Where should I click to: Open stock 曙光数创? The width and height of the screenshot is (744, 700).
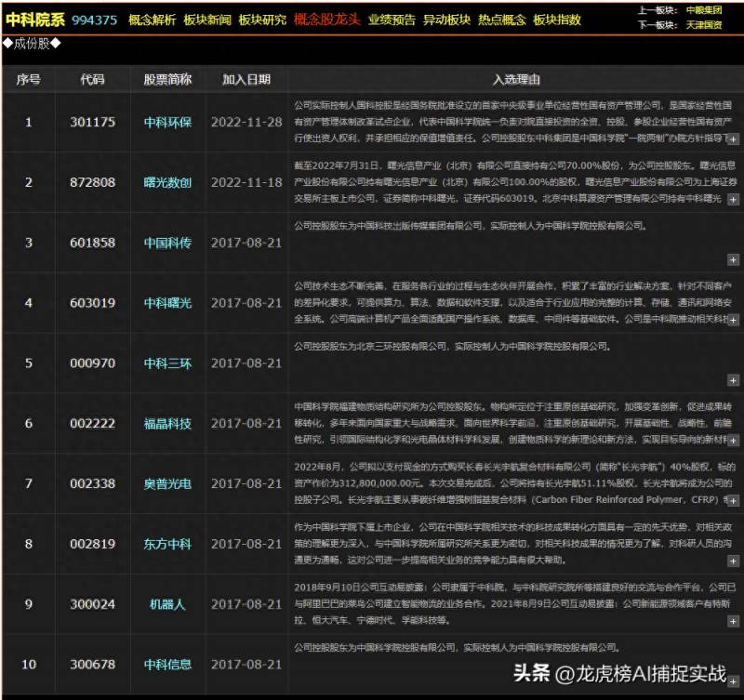[x=168, y=182]
